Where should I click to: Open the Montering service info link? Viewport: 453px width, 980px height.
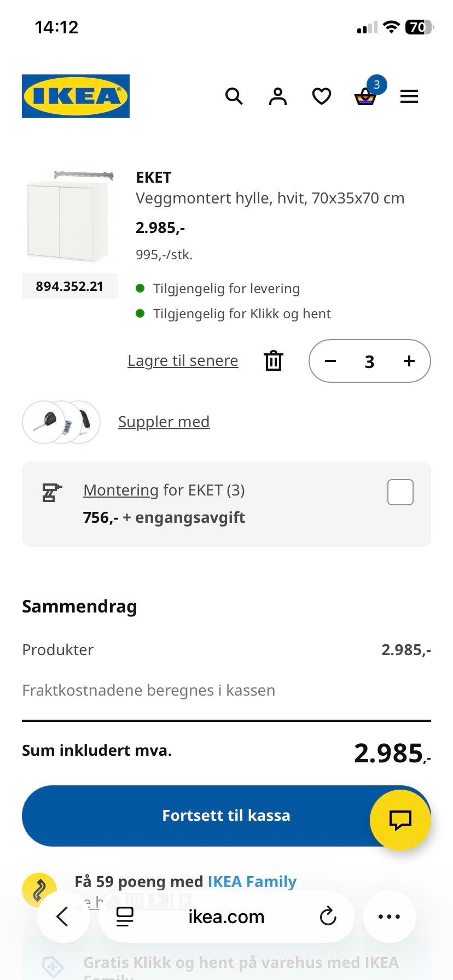pyautogui.click(x=121, y=490)
